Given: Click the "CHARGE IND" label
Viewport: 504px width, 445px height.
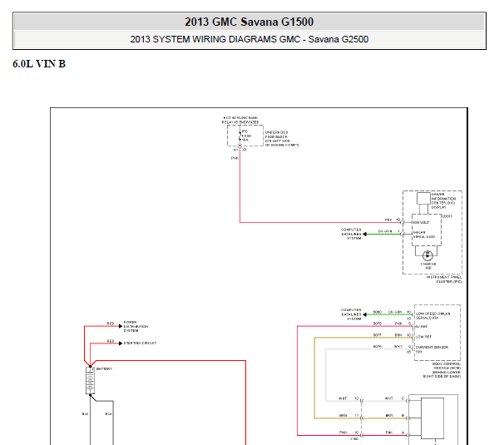Looking at the screenshot, I should point(428,266).
